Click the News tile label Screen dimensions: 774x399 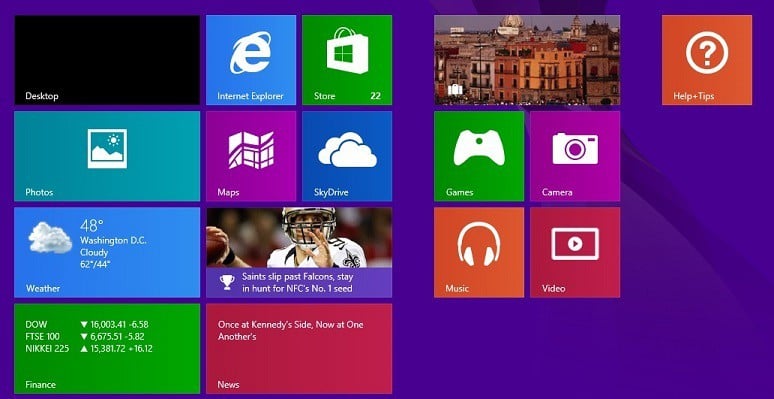coord(228,385)
